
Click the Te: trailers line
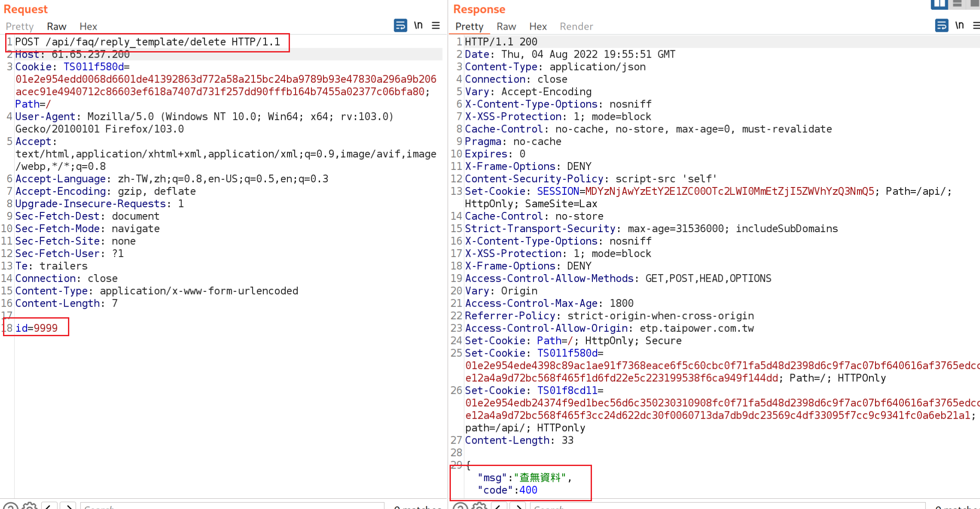tap(51, 266)
